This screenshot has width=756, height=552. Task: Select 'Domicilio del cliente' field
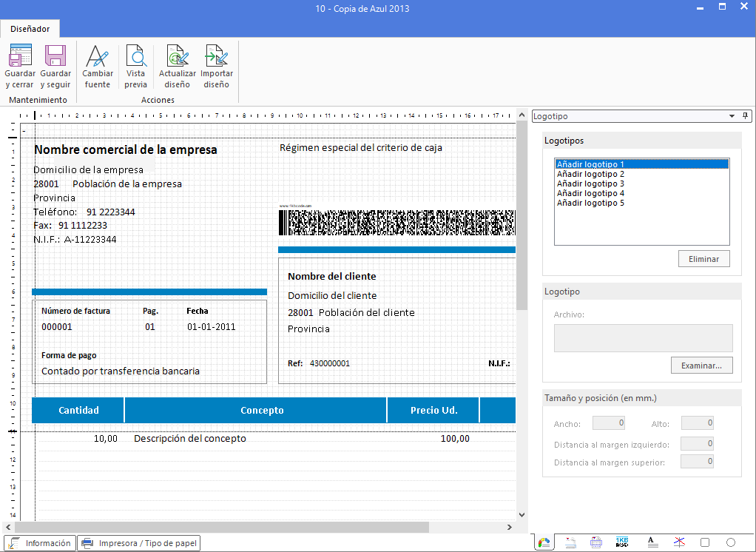(332, 295)
